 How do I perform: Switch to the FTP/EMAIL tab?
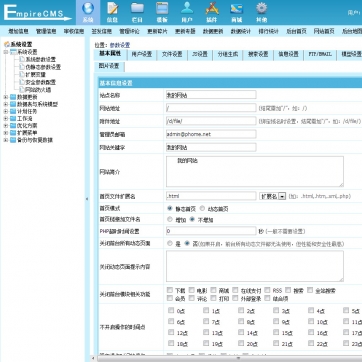click(x=320, y=54)
